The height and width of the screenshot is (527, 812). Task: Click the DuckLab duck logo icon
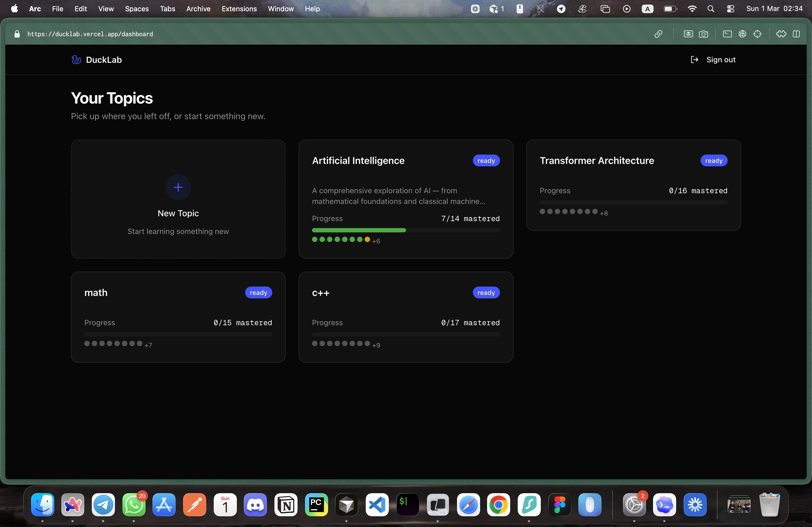click(x=76, y=60)
